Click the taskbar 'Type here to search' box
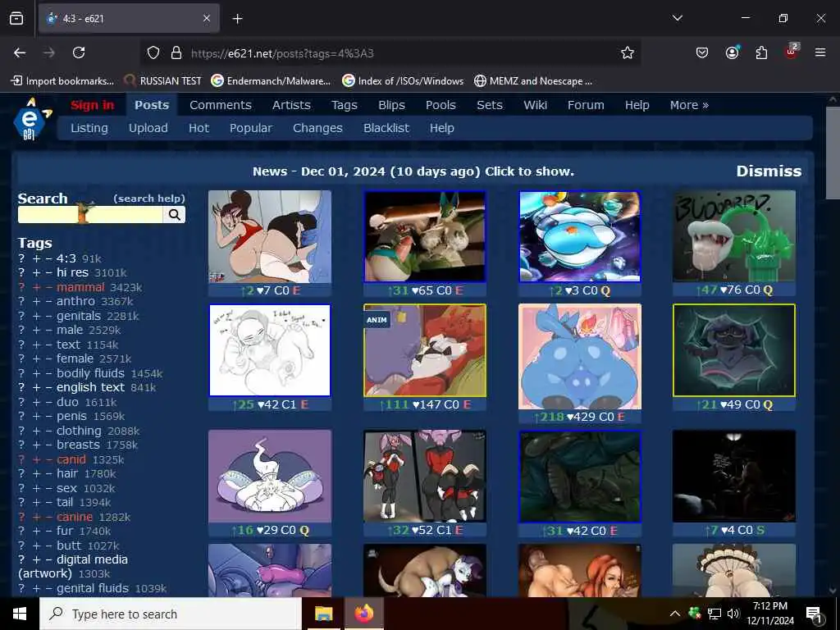 [x=171, y=614]
